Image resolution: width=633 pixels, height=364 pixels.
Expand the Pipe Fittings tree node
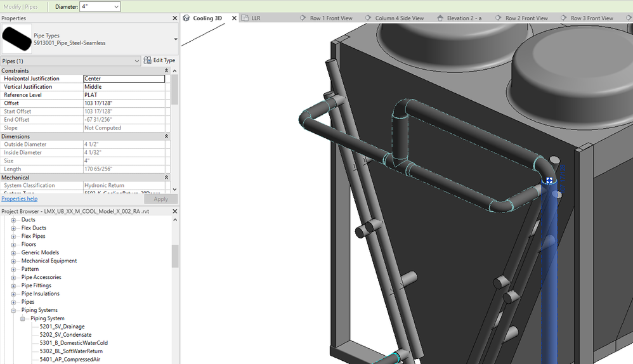(x=13, y=286)
